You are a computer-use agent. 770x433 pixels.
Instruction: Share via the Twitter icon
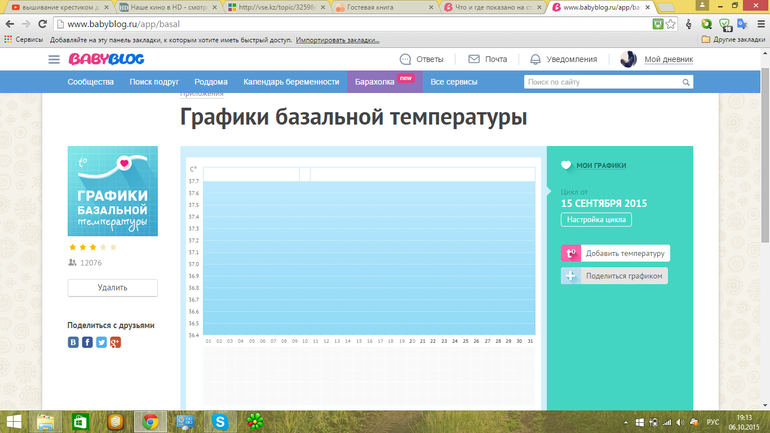(101, 342)
